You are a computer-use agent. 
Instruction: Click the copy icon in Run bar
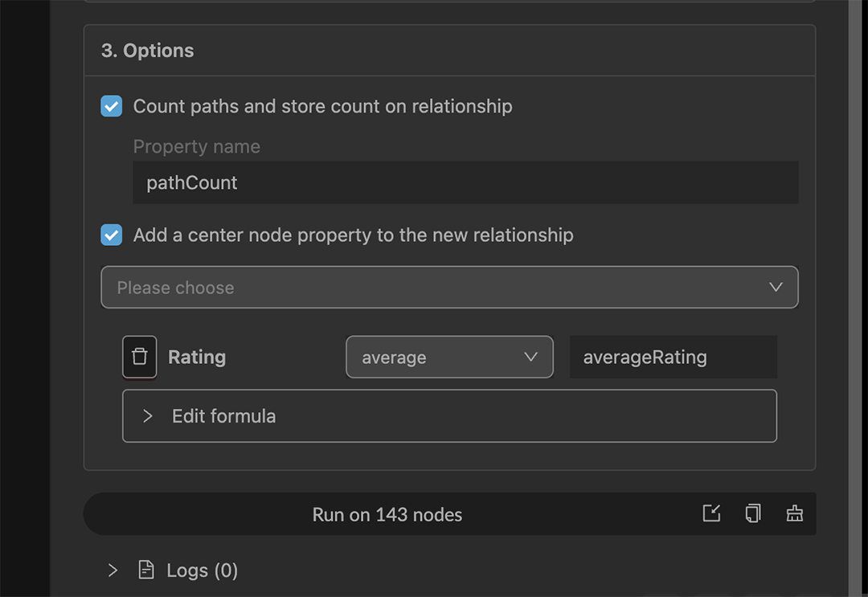click(753, 513)
